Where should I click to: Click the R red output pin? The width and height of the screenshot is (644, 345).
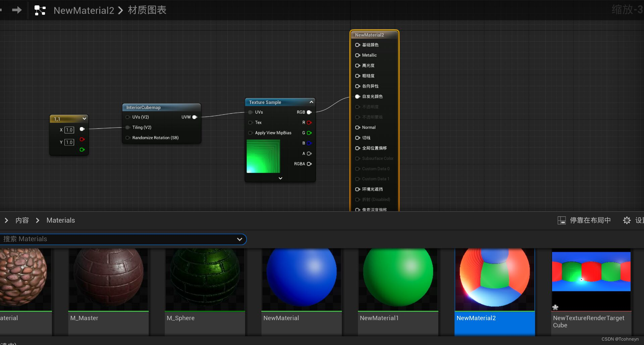click(x=309, y=122)
